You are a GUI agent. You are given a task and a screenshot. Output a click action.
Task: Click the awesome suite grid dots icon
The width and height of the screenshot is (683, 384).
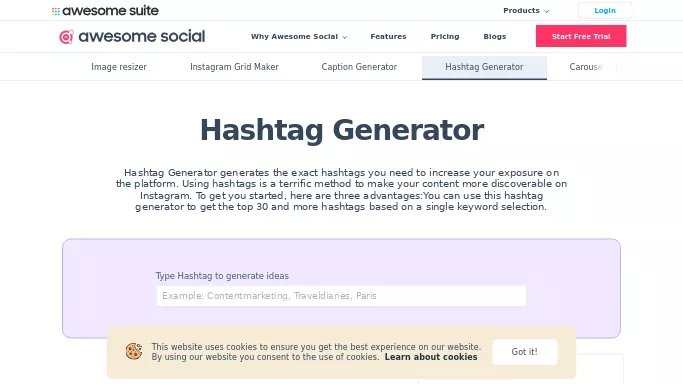click(56, 11)
